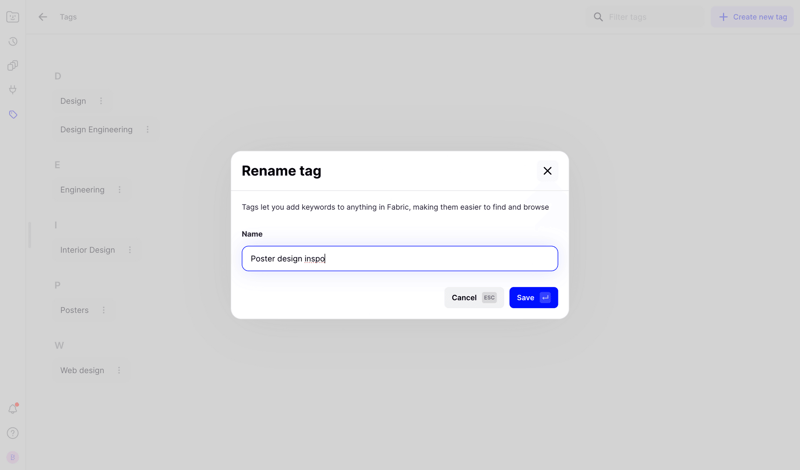Click the user avatar in sidebar
Viewport: 800px width, 470px height.
[x=13, y=457]
